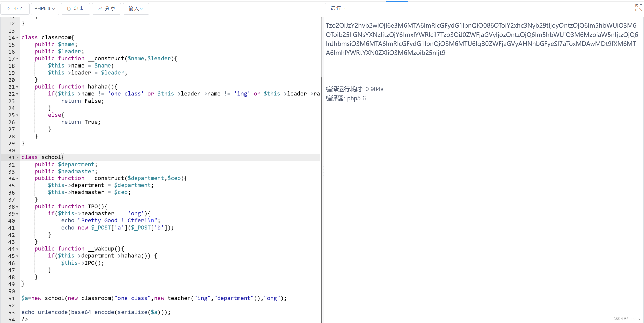Open the PHP5.6 version dropdown
Screen dimensions: 644x323
point(45,9)
